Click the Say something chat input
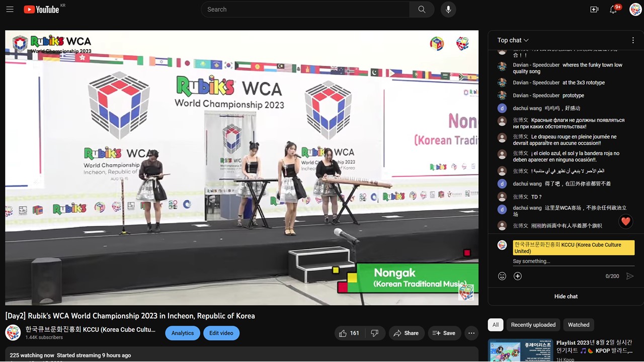Screen dimensions: 644x362 tap(574, 261)
